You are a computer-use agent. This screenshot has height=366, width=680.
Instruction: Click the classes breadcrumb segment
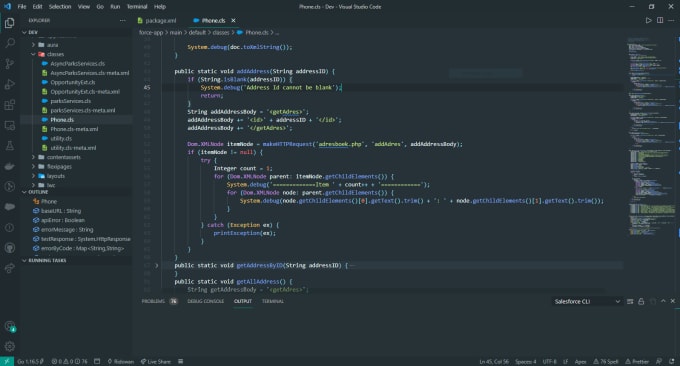pos(221,33)
